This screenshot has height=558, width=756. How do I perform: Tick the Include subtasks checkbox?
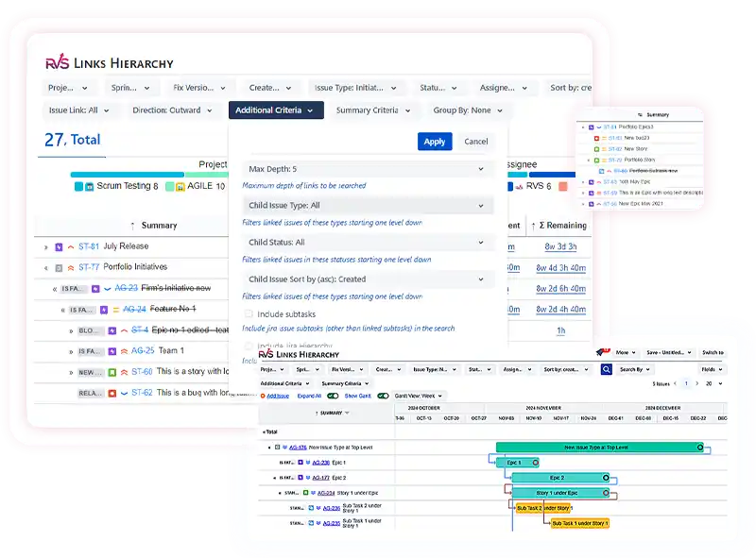coord(249,313)
